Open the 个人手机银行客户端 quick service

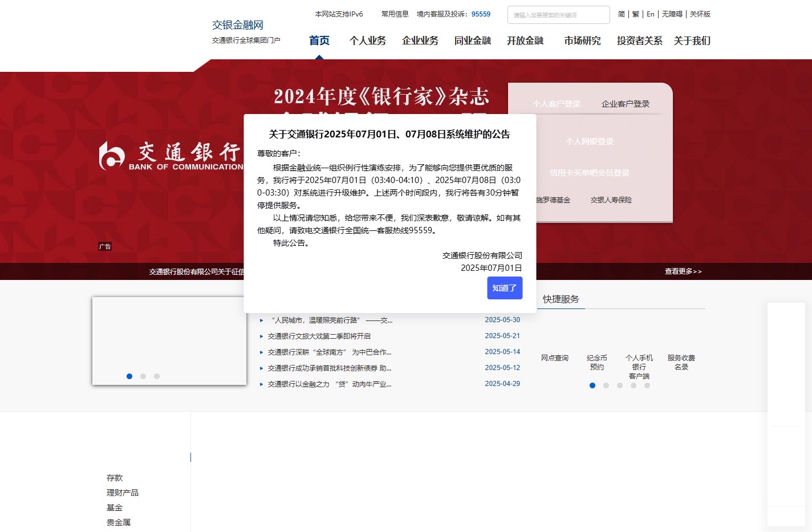[639, 367]
